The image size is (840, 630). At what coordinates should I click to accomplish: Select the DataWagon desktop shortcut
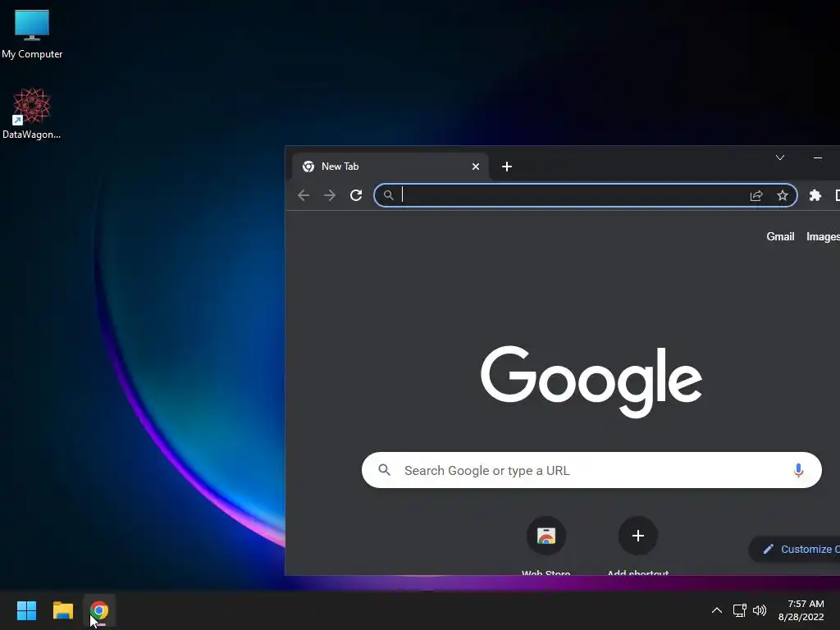[32, 113]
